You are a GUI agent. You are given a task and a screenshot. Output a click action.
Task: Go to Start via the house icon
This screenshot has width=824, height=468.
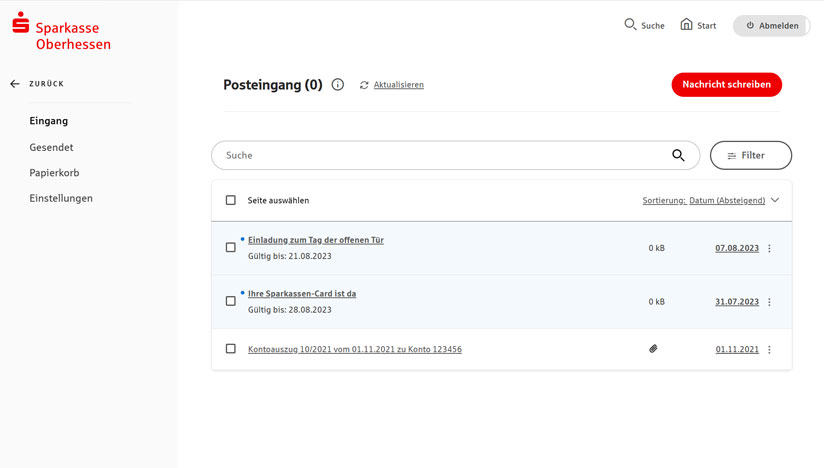click(x=686, y=24)
